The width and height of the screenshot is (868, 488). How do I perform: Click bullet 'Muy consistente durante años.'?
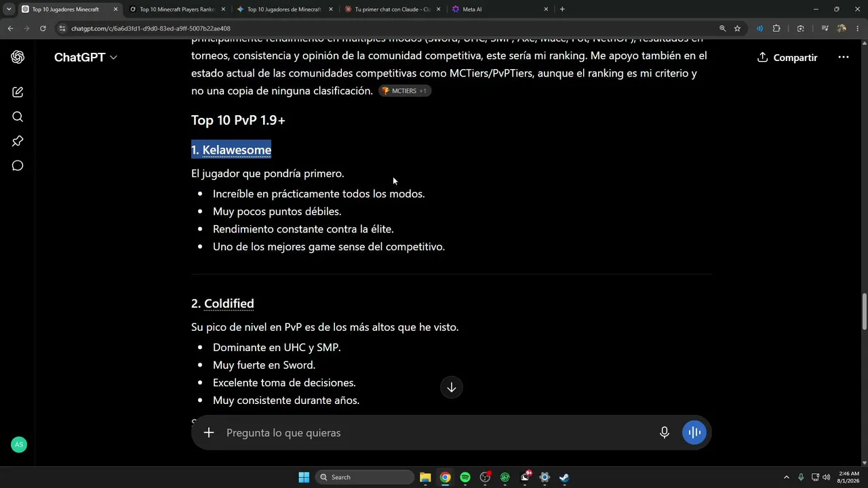286,401
